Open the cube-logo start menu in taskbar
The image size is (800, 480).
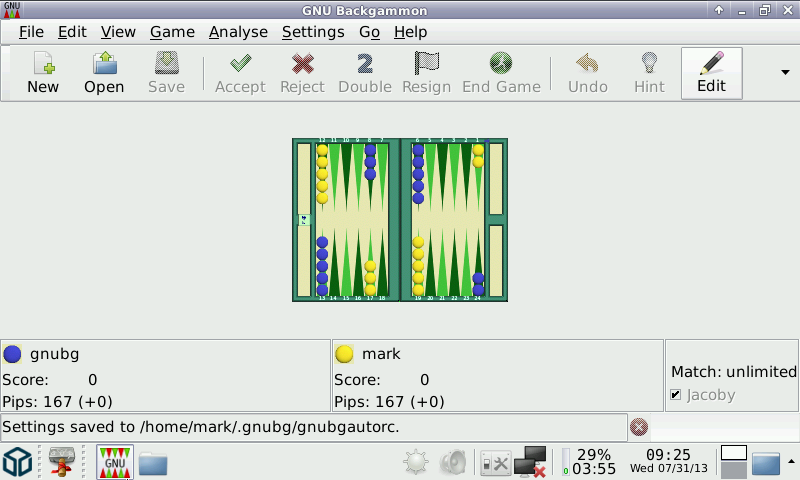tap(18, 462)
